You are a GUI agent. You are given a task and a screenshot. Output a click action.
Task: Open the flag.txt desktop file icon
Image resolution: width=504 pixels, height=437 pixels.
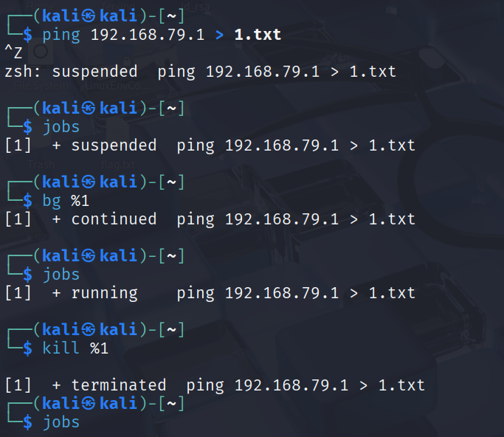[x=118, y=164]
